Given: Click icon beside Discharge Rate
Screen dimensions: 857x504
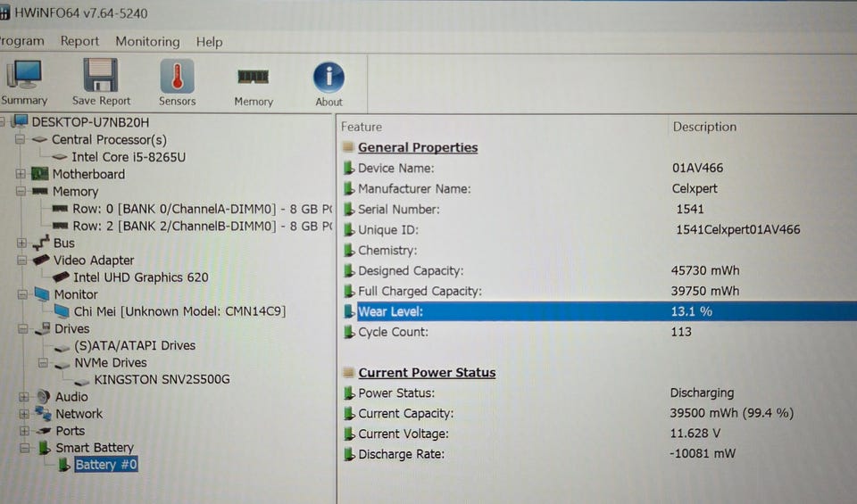Looking at the screenshot, I should pyautogui.click(x=349, y=454).
